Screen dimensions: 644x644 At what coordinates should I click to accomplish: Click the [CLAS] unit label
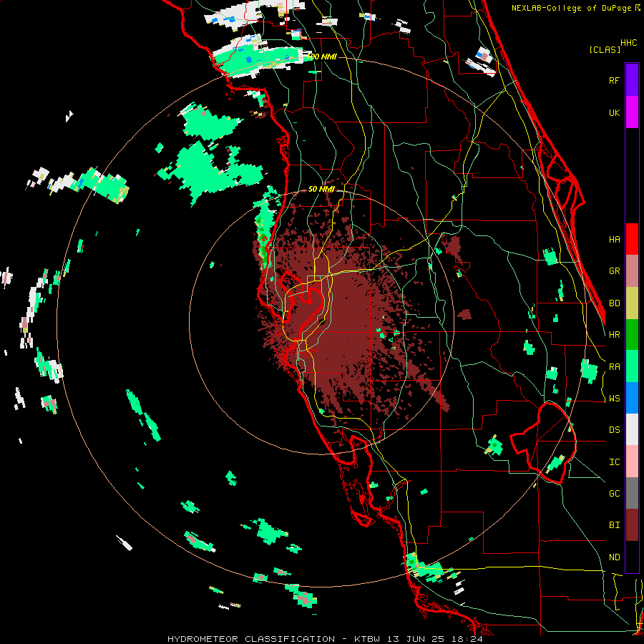tap(605, 49)
